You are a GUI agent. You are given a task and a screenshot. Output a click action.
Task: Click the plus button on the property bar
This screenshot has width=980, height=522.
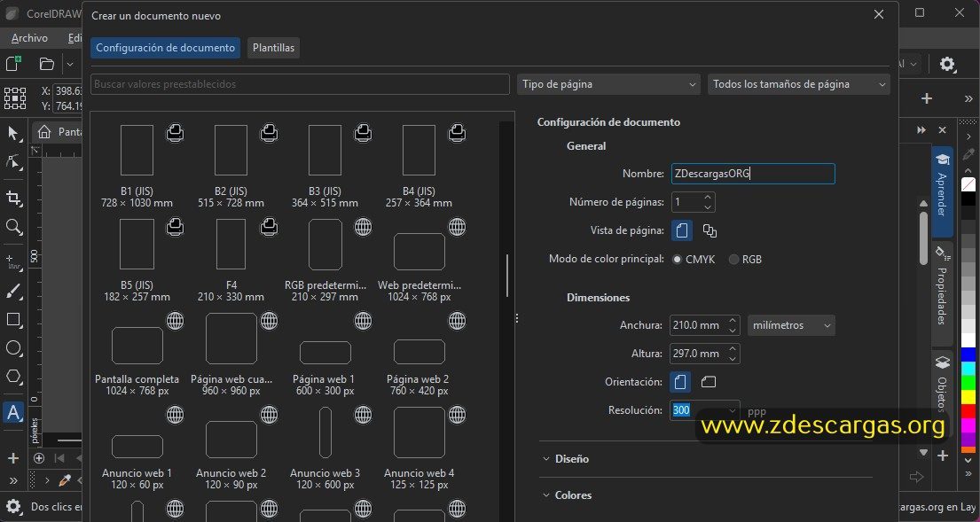pyautogui.click(x=927, y=98)
